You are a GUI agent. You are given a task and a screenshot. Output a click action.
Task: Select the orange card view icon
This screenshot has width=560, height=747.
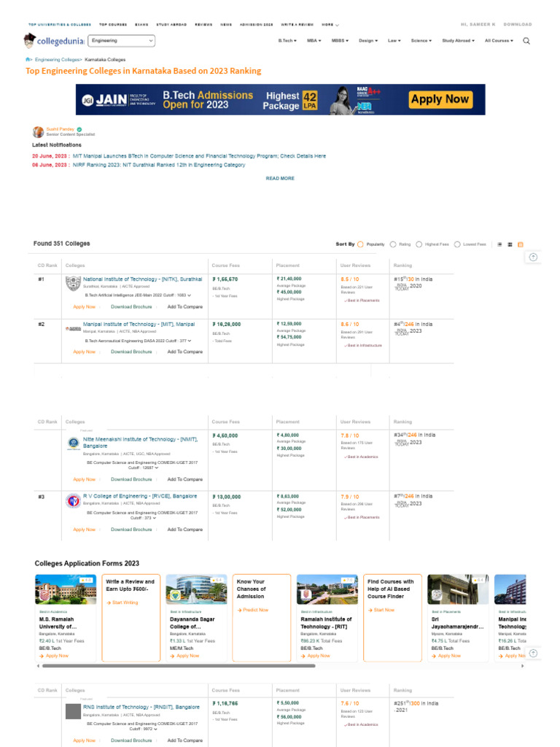[x=521, y=244]
